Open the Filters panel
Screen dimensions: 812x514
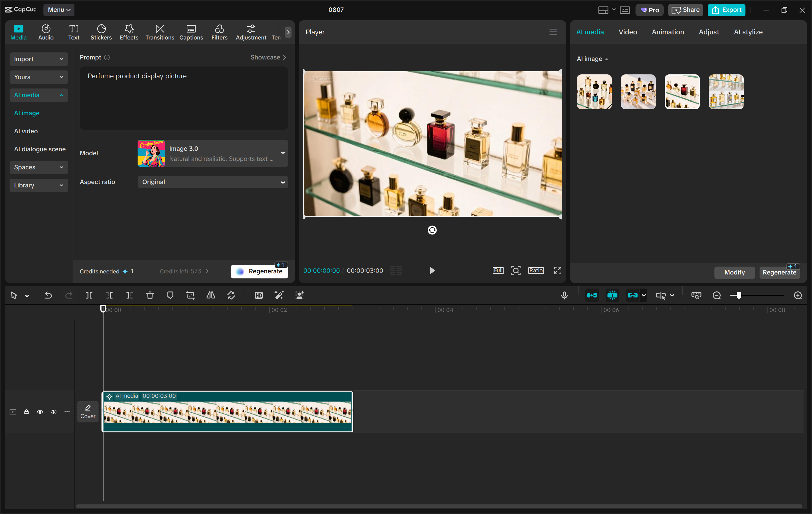[x=219, y=32]
